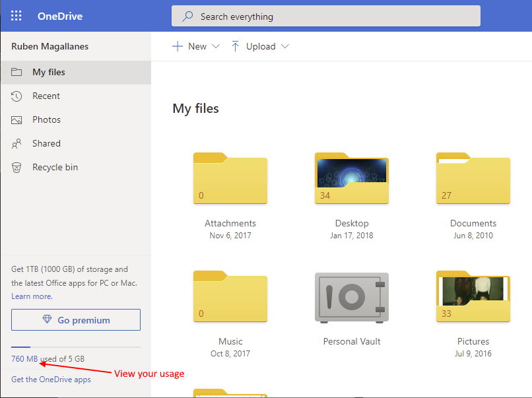Viewport: 532px width, 398px height.
Task: Open Recent in sidebar
Action: click(76, 96)
